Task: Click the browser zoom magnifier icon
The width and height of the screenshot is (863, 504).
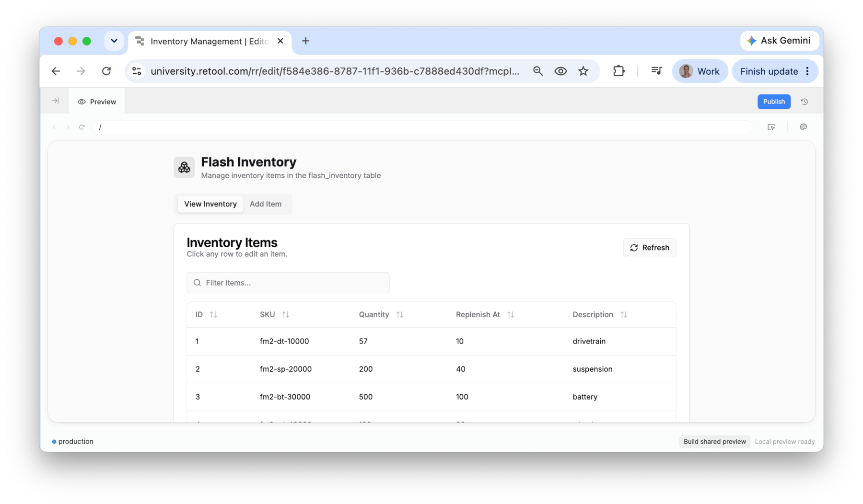Action: tap(538, 71)
